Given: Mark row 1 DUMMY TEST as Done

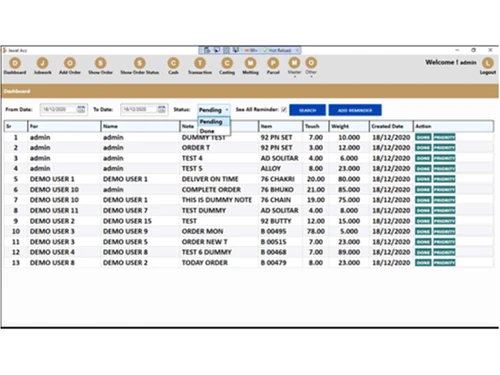Looking at the screenshot, I should (423, 137).
